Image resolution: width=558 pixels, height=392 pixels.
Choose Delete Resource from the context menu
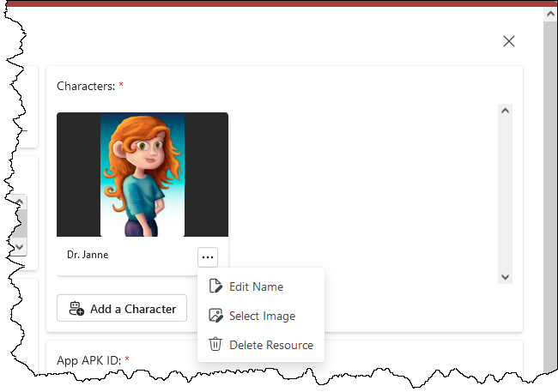270,345
